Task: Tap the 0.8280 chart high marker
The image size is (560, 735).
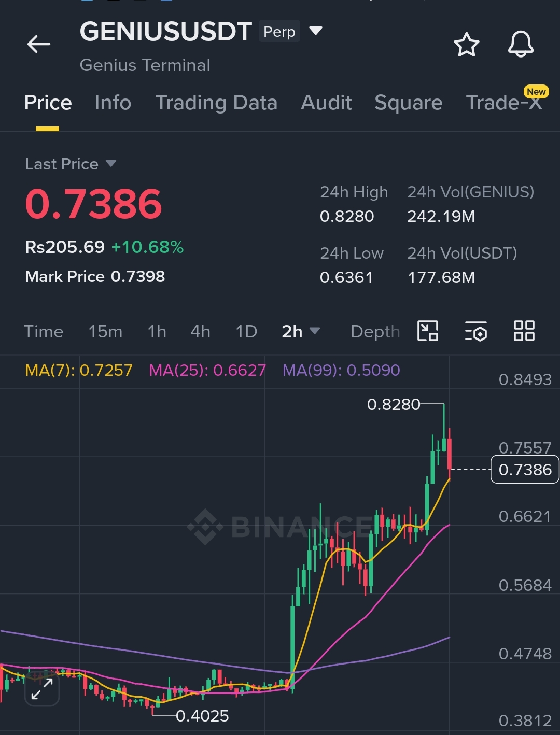Action: 394,404
